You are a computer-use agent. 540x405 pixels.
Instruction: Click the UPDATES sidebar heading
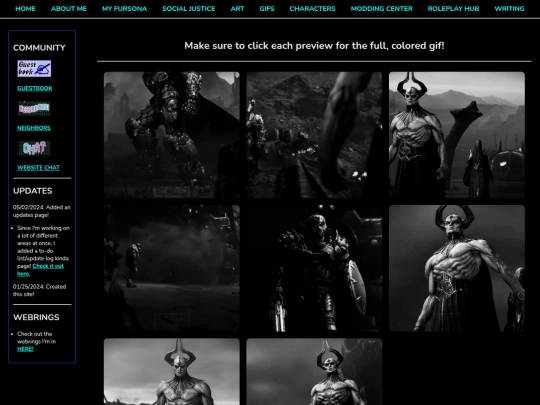coord(33,191)
